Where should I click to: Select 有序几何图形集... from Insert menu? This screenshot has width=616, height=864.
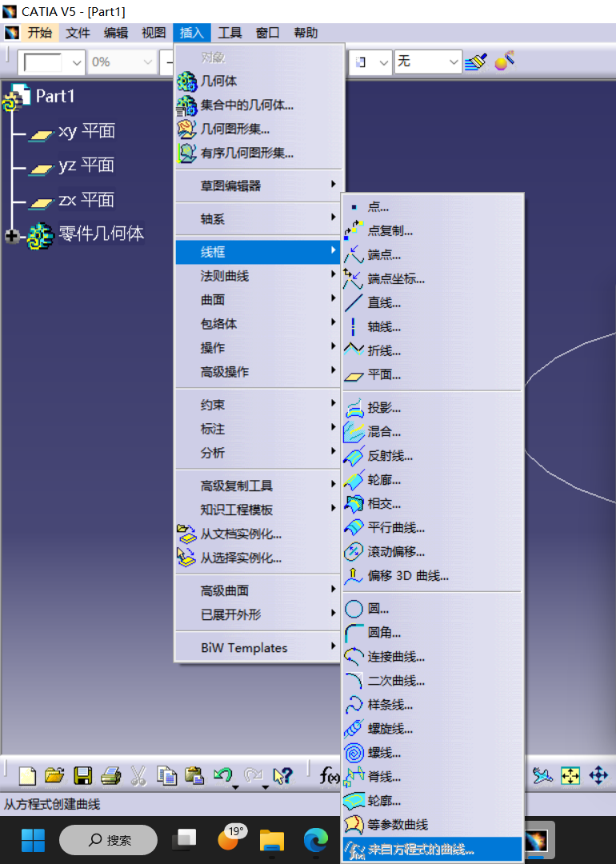coord(258,153)
